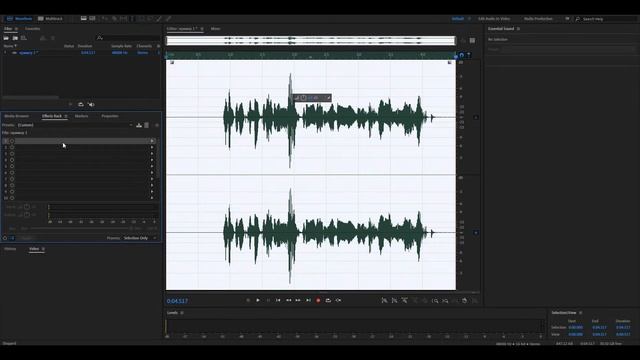Switch to Waveform view
The image size is (640, 360).
click(19, 19)
